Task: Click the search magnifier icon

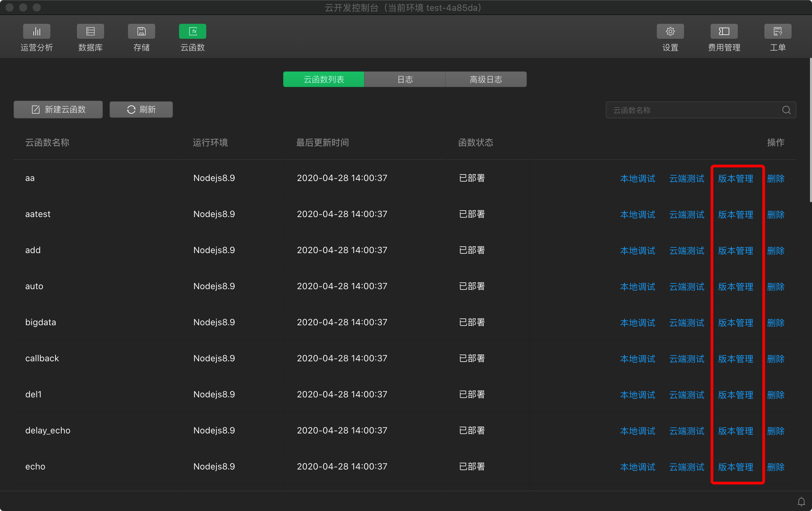Action: pos(786,110)
